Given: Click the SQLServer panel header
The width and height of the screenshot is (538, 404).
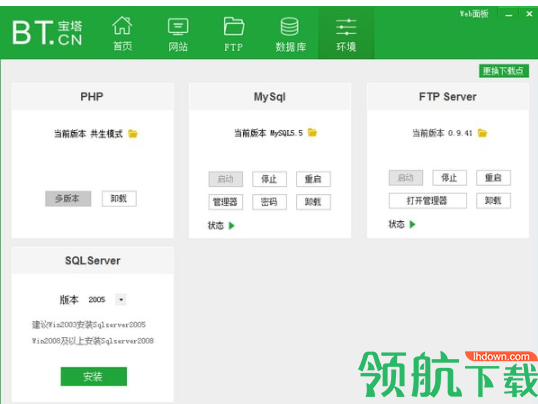Looking at the screenshot, I should point(92,261).
